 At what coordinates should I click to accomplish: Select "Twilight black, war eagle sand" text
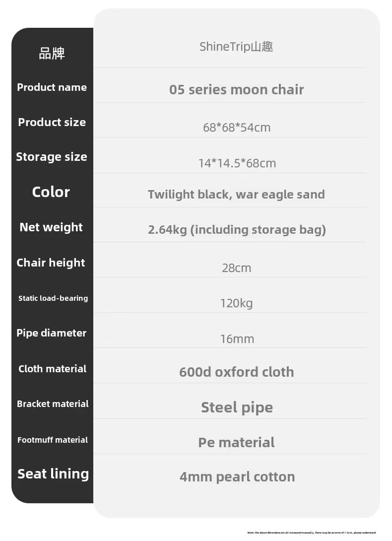point(236,194)
